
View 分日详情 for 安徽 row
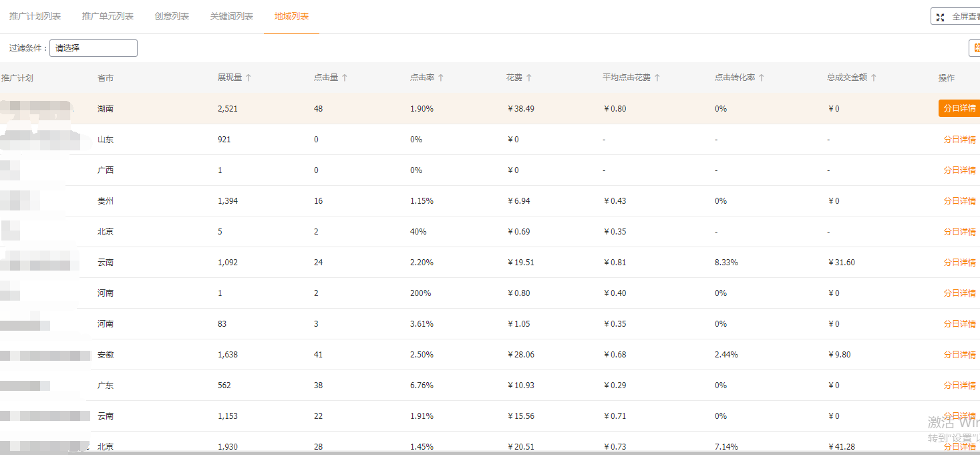click(x=959, y=355)
